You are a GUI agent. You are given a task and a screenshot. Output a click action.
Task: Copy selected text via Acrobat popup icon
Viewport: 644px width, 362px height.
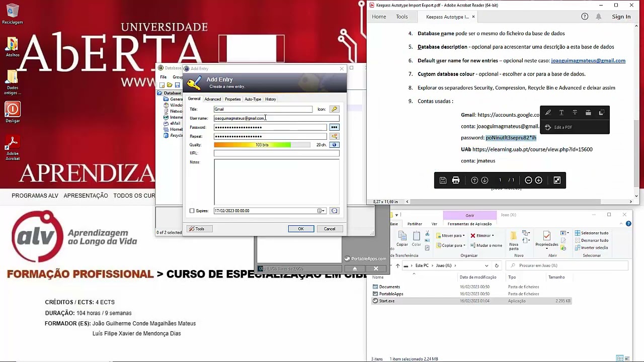(601, 113)
